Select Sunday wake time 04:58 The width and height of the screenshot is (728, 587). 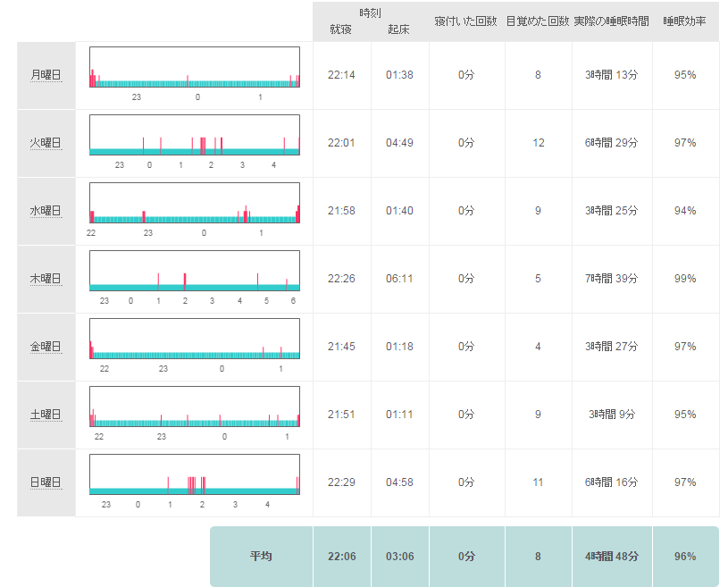coord(399,482)
